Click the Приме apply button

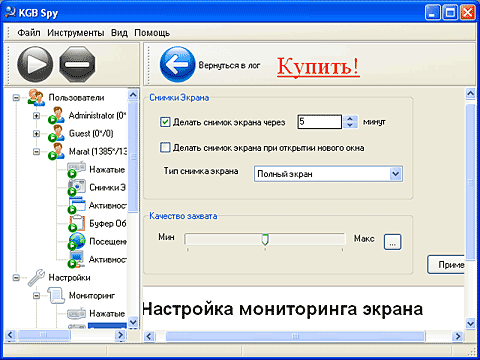click(x=446, y=265)
